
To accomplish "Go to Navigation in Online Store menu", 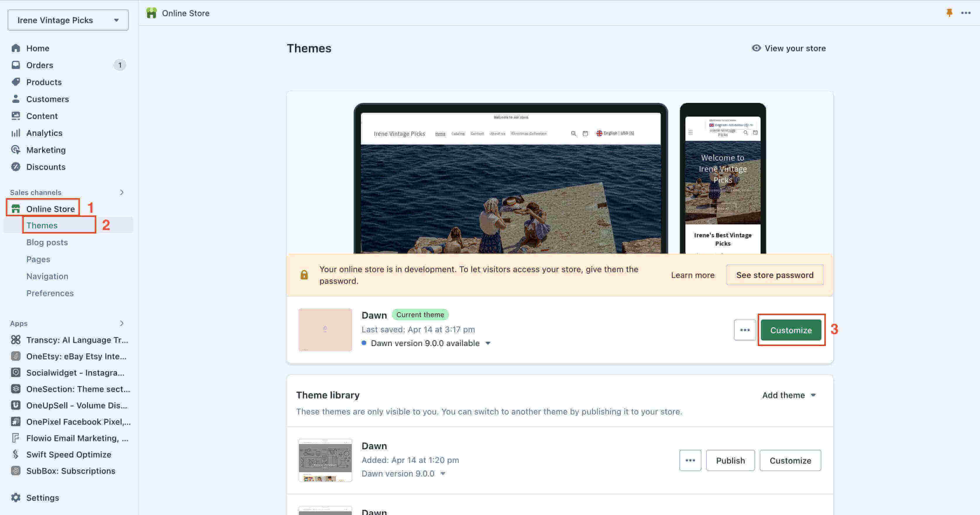I will tap(47, 276).
